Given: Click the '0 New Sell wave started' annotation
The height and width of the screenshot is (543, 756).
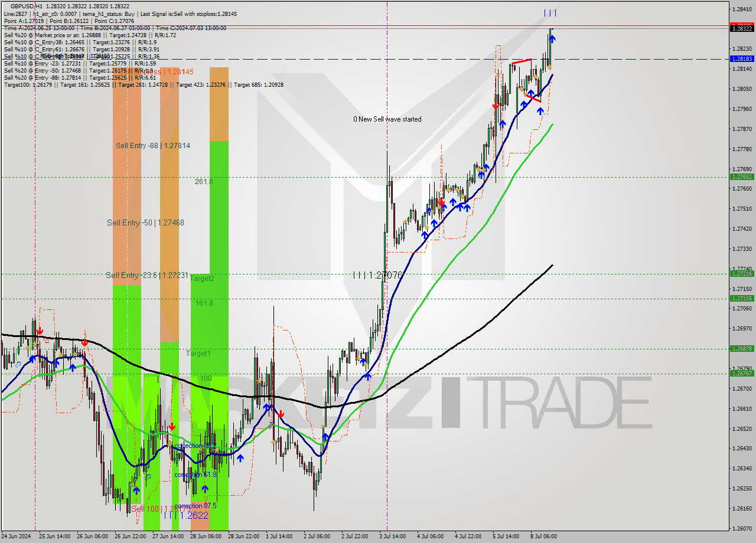Looking at the screenshot, I should coord(387,119).
